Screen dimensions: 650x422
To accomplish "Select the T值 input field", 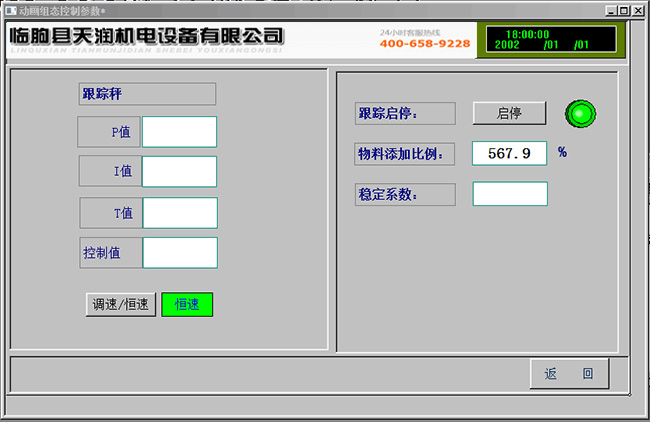I will (180, 213).
